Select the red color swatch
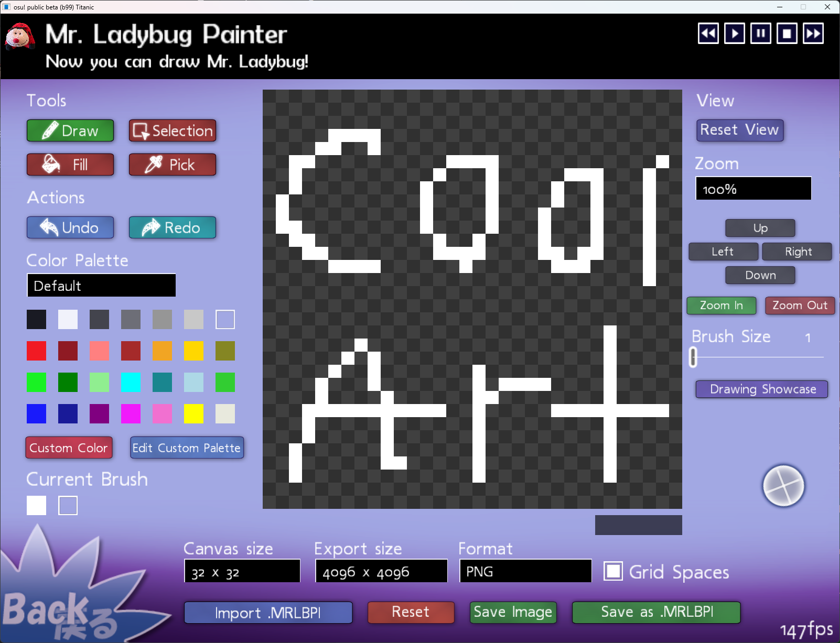 36,351
